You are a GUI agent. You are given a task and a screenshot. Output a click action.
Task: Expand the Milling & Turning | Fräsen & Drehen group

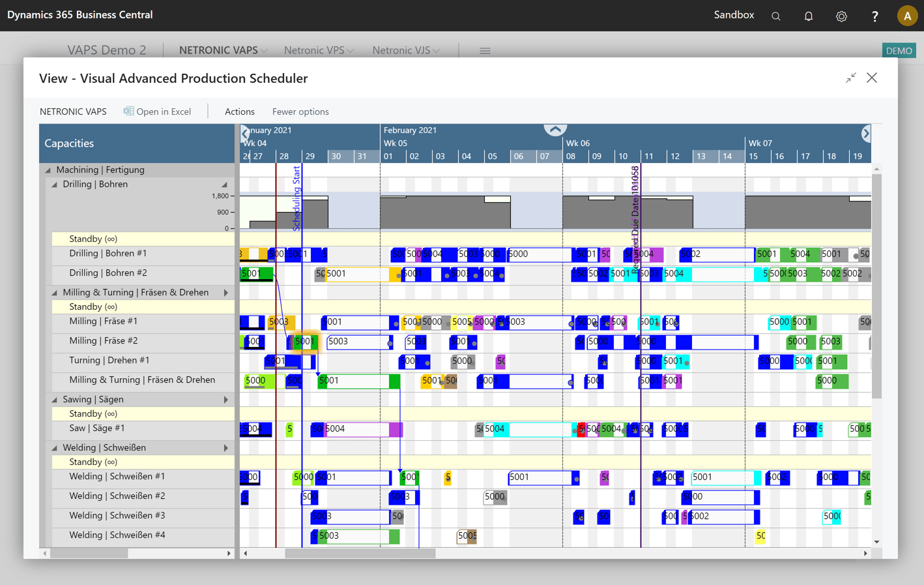(x=227, y=292)
